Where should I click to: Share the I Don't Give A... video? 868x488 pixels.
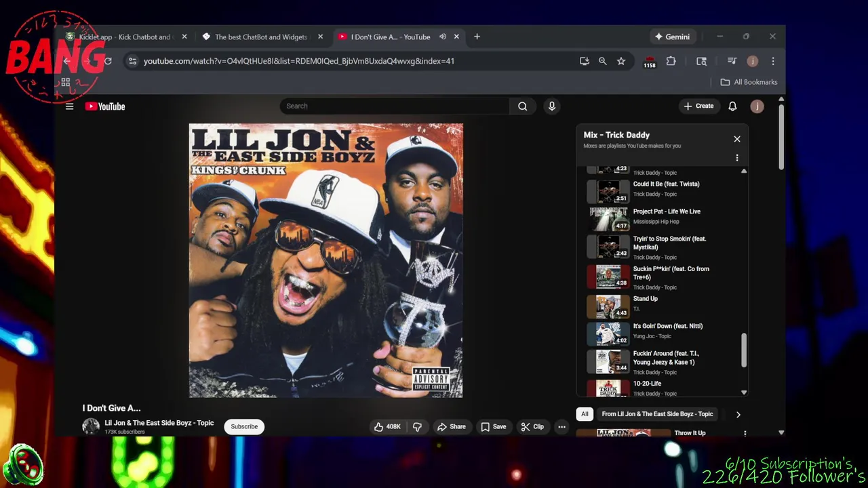point(452,426)
